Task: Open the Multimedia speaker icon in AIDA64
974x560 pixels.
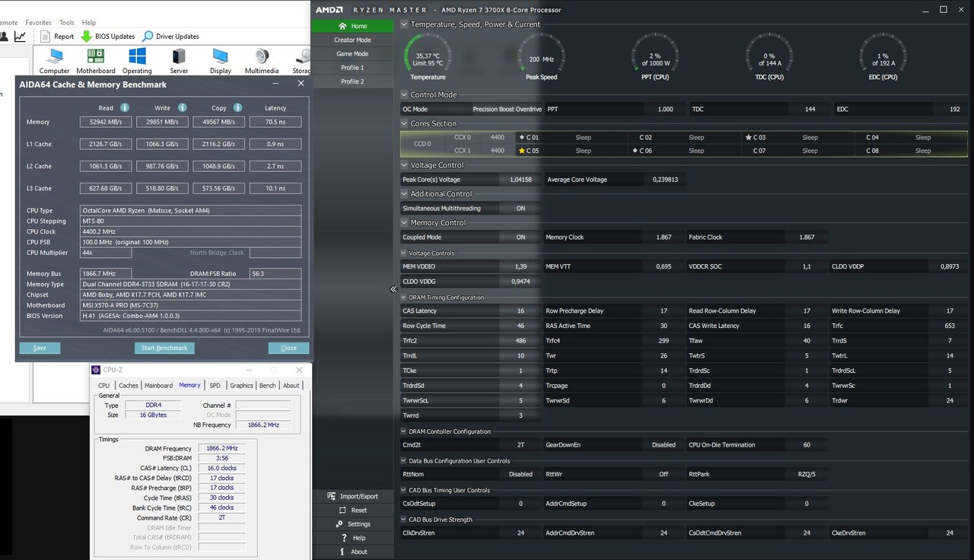Action: (x=262, y=56)
